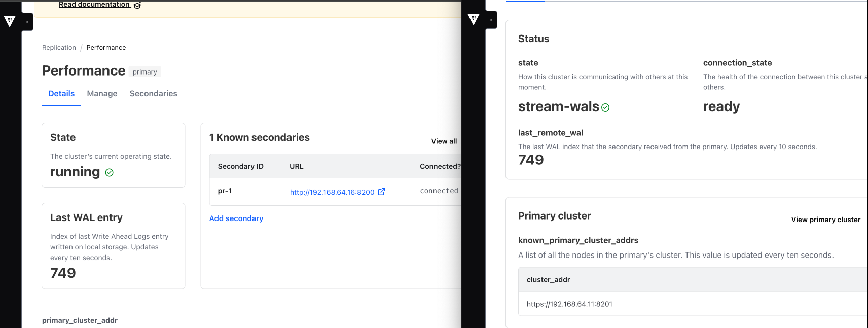Click the primary badge next to Performance
Viewport: 868px width, 328px height.
[144, 72]
